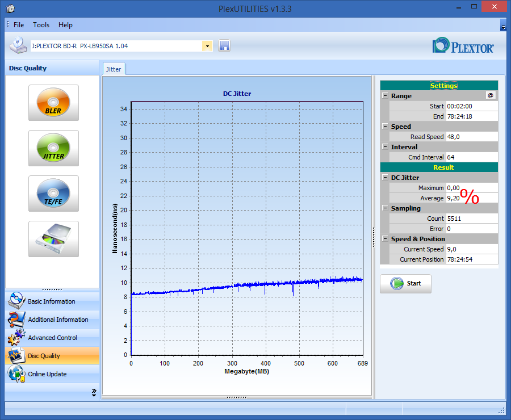Click the vertical splitter grip beside chart

[374, 237]
